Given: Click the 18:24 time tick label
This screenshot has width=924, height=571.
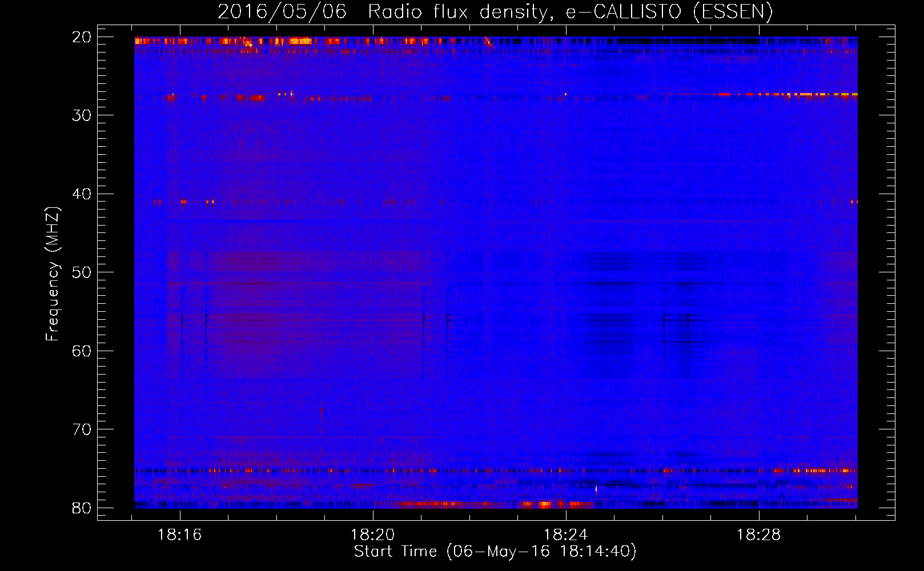Looking at the screenshot, I should point(566,534).
